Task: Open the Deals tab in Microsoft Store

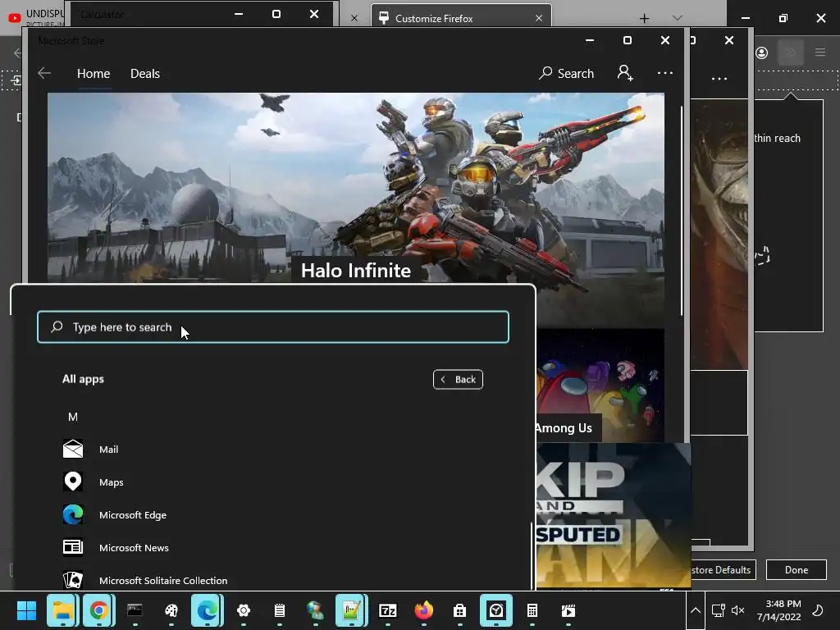Action: point(145,73)
